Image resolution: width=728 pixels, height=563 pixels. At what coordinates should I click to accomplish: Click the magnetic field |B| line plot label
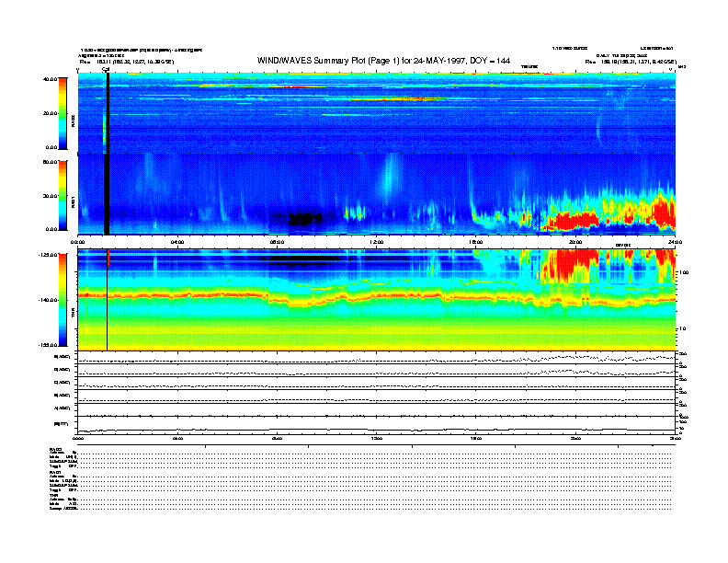click(62, 424)
